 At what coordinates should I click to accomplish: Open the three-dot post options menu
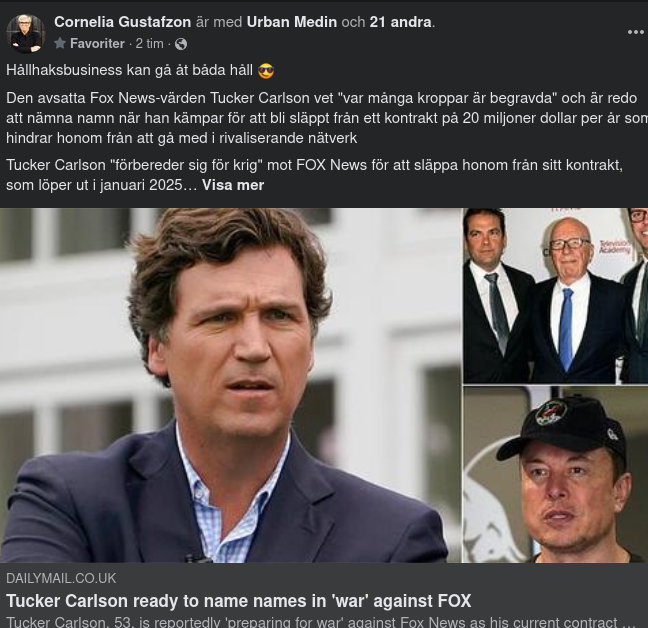tap(636, 32)
